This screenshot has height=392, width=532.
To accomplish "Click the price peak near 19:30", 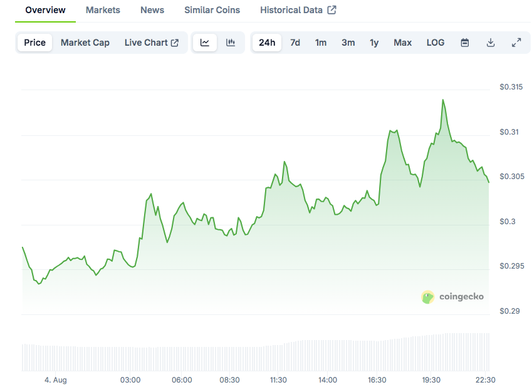I will [443, 100].
